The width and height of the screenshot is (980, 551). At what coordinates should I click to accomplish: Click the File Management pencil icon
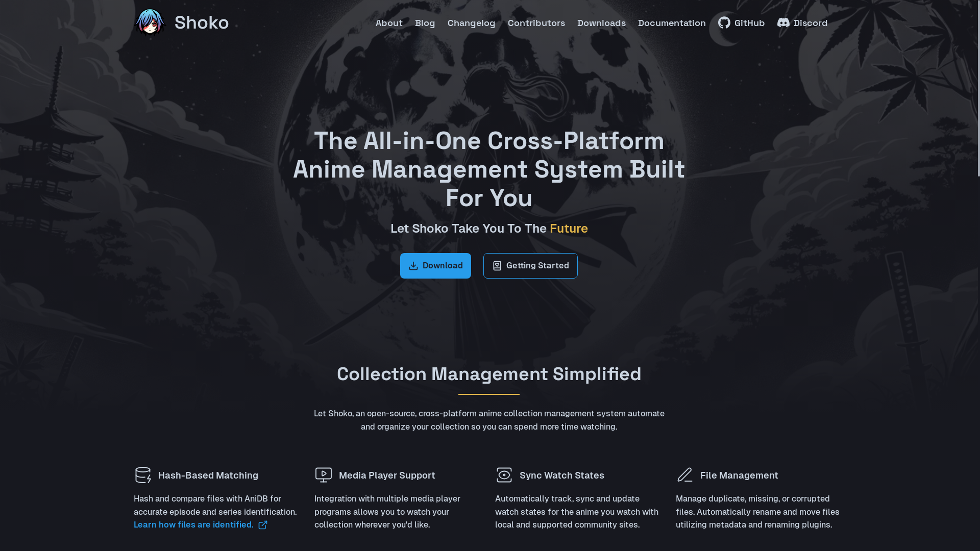click(685, 475)
